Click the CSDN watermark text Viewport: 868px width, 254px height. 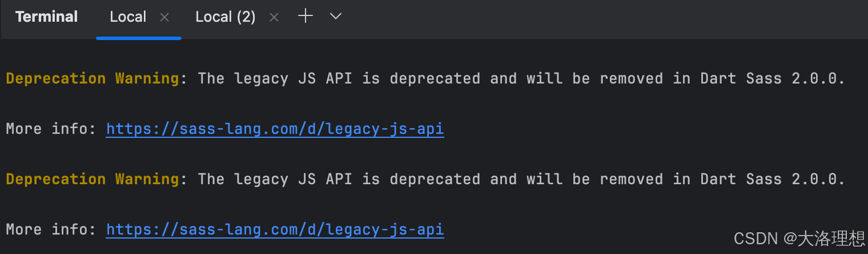point(799,239)
